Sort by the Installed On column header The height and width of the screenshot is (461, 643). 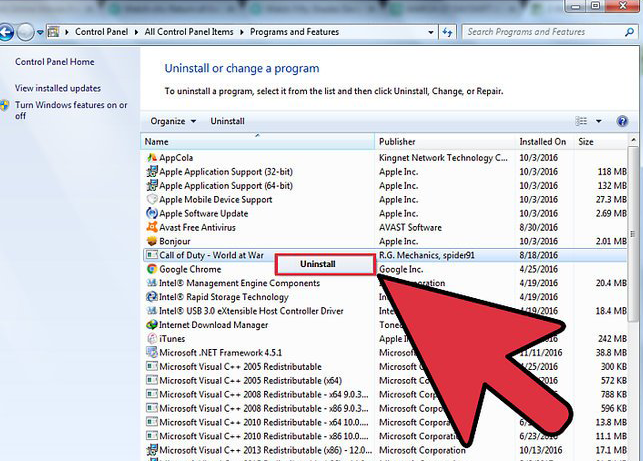pos(545,141)
